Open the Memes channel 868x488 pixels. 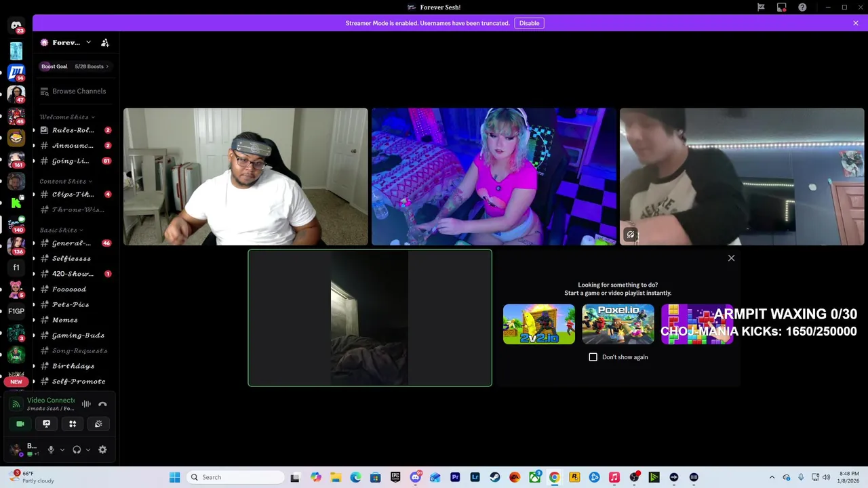(75, 320)
